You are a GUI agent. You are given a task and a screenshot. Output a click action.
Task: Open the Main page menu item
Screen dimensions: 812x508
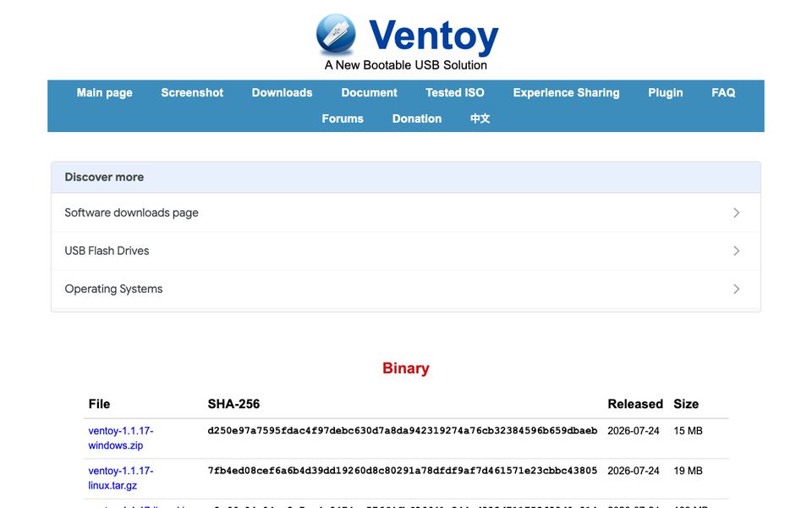pos(105,93)
